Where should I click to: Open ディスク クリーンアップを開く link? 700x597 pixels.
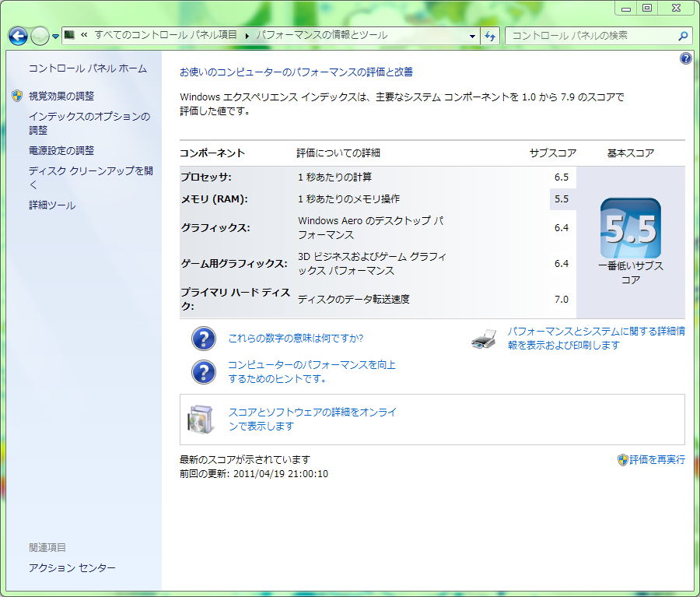91,177
